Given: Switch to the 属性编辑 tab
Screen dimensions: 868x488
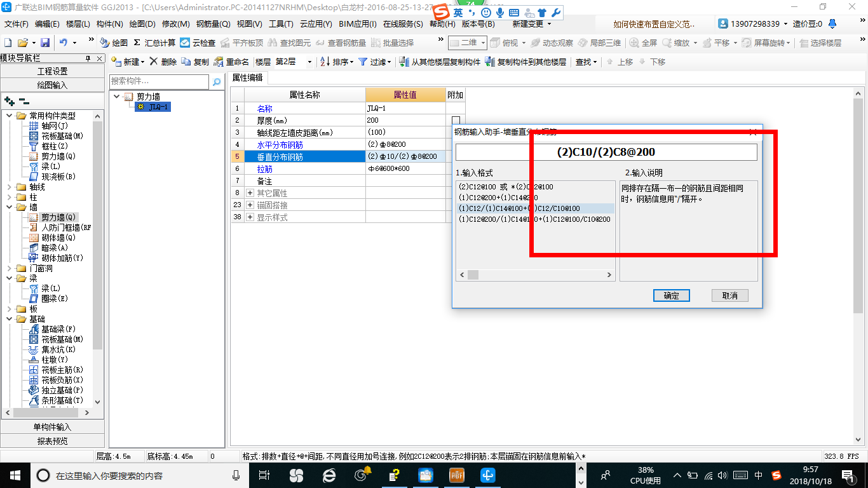Looking at the screenshot, I should tap(247, 78).
